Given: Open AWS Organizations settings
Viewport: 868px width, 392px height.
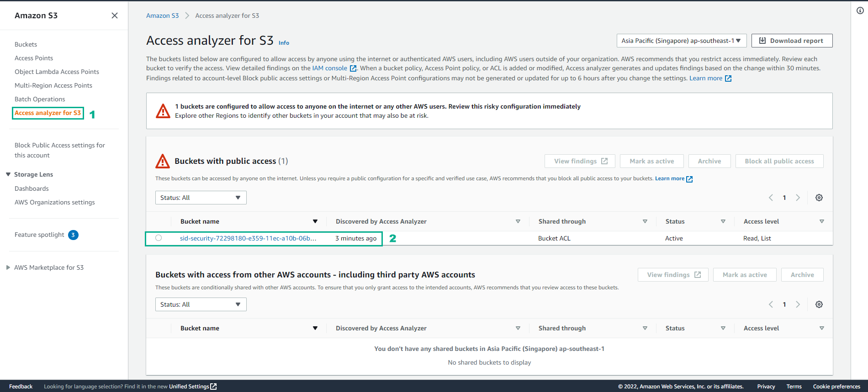Looking at the screenshot, I should [55, 202].
